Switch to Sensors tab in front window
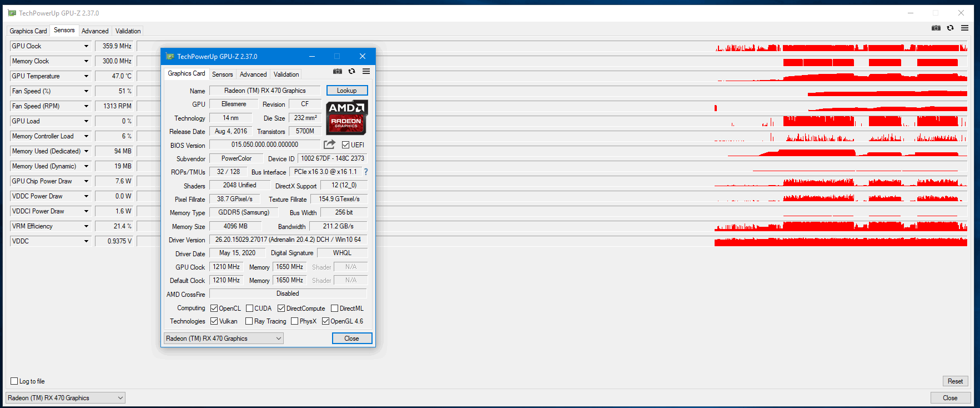 tap(223, 74)
